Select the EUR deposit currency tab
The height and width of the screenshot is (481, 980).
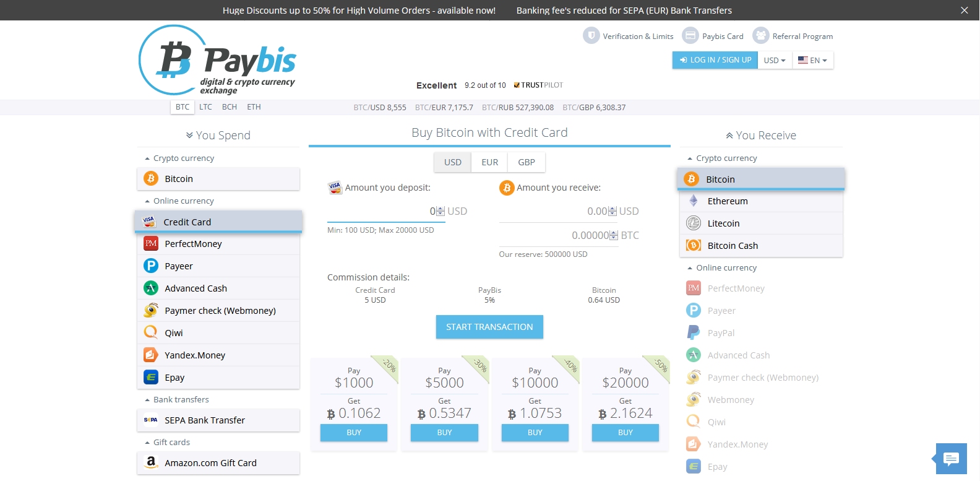(x=489, y=162)
